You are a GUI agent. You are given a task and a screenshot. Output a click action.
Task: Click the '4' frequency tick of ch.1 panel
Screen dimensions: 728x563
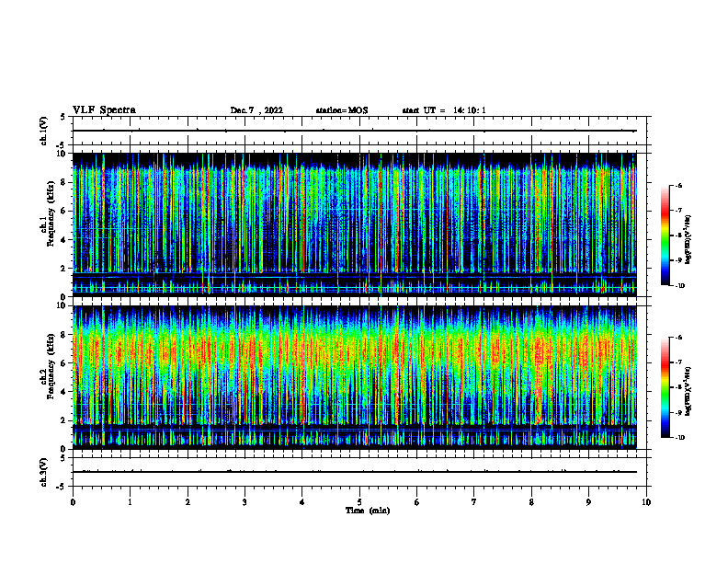click(63, 240)
